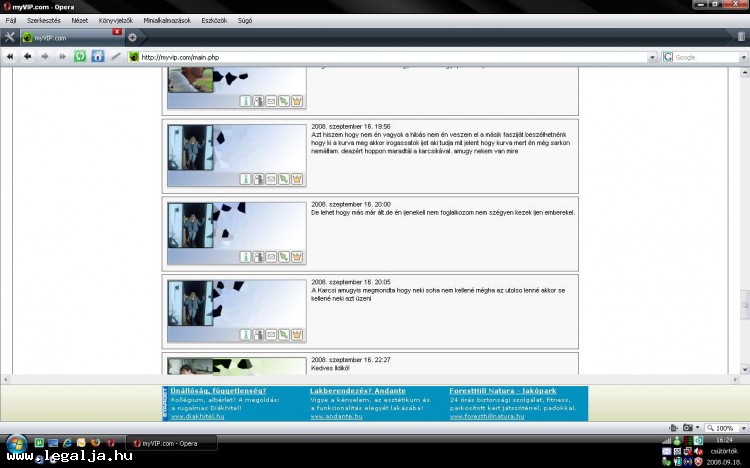Open the Eszközök menu
The width and height of the screenshot is (750, 468).
click(x=213, y=20)
